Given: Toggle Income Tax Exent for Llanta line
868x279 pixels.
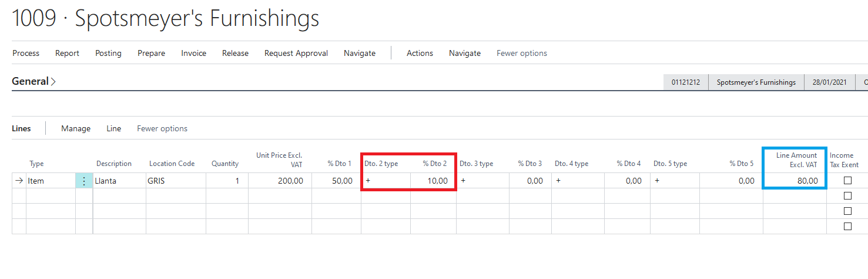Looking at the screenshot, I should [847, 181].
